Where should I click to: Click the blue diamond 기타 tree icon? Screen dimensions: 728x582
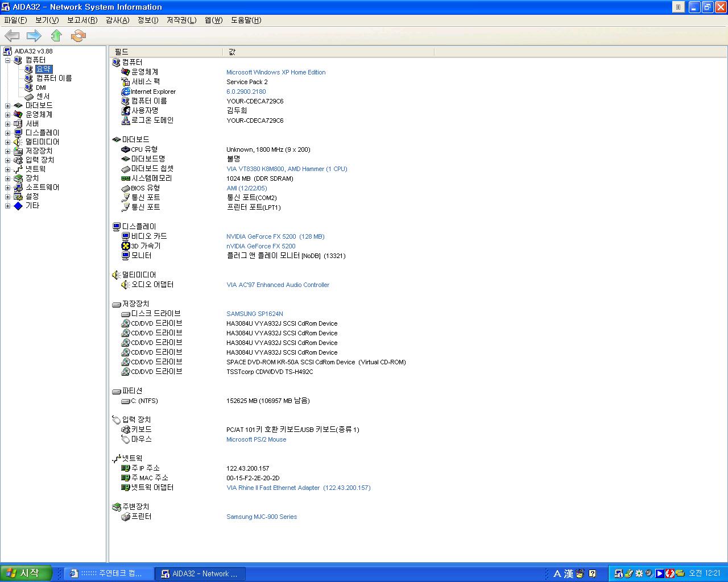18,206
